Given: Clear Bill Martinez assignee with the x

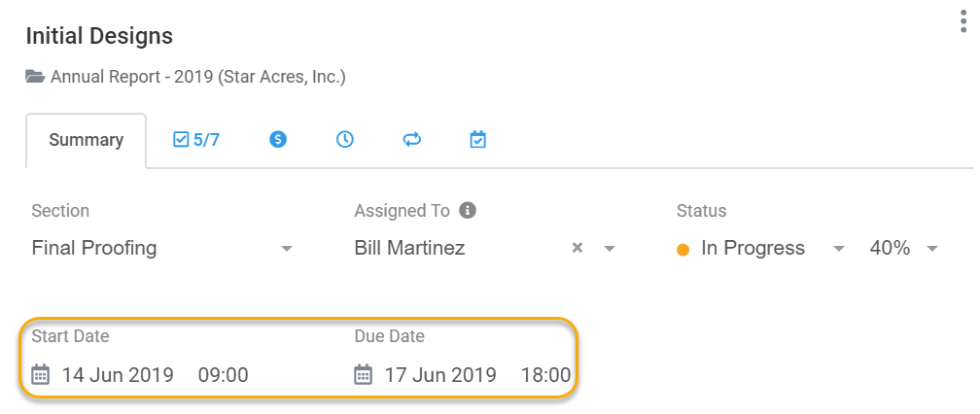Looking at the screenshot, I should pos(577,248).
